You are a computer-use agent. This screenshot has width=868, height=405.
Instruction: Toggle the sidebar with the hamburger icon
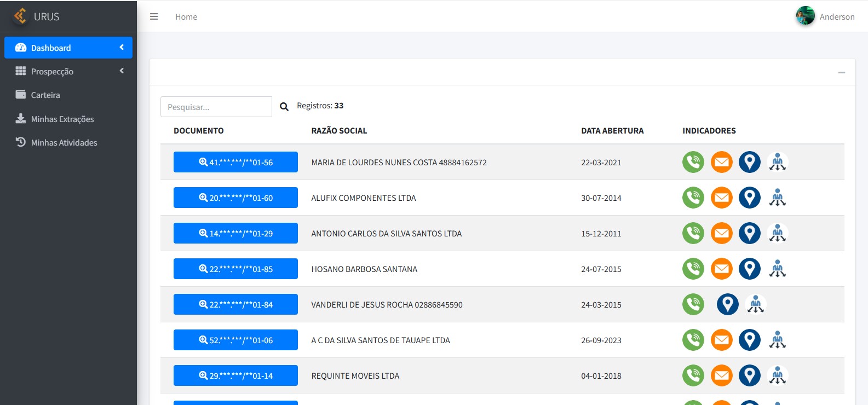[x=154, y=17]
